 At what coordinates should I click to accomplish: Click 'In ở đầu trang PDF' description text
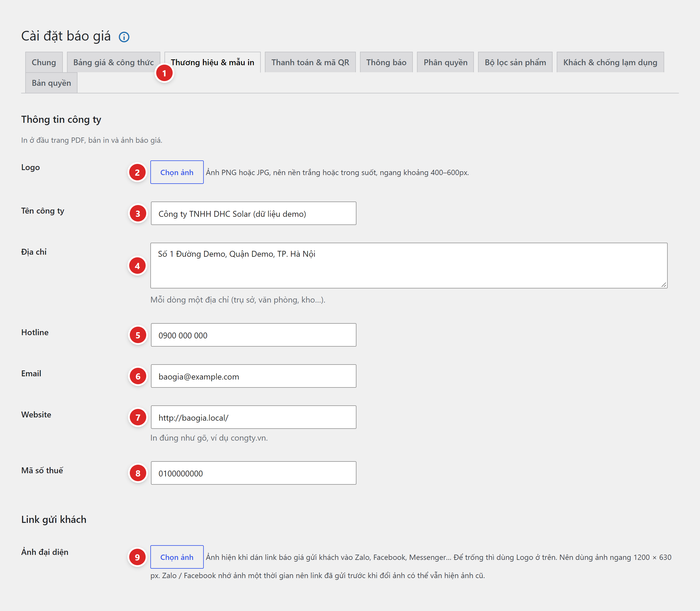tap(92, 140)
